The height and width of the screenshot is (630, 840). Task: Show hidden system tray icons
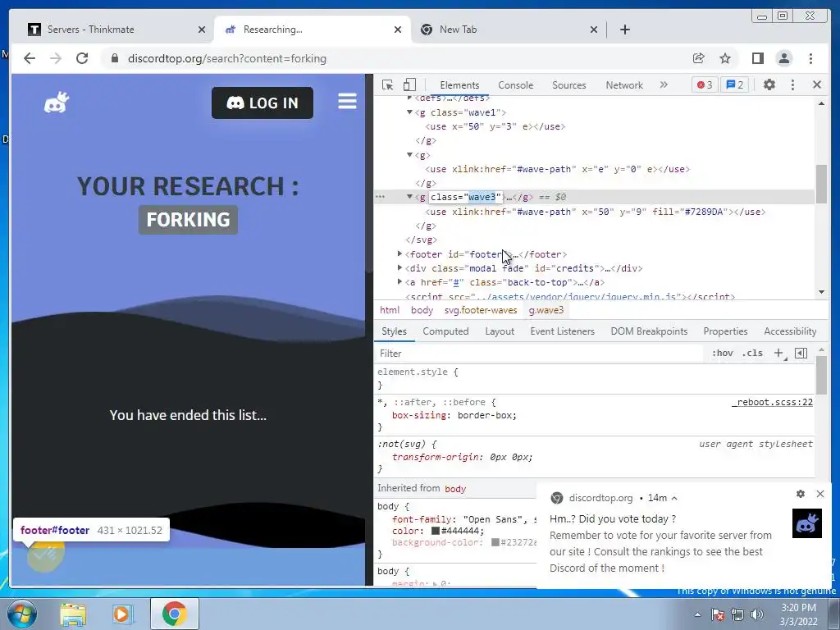coord(697,614)
